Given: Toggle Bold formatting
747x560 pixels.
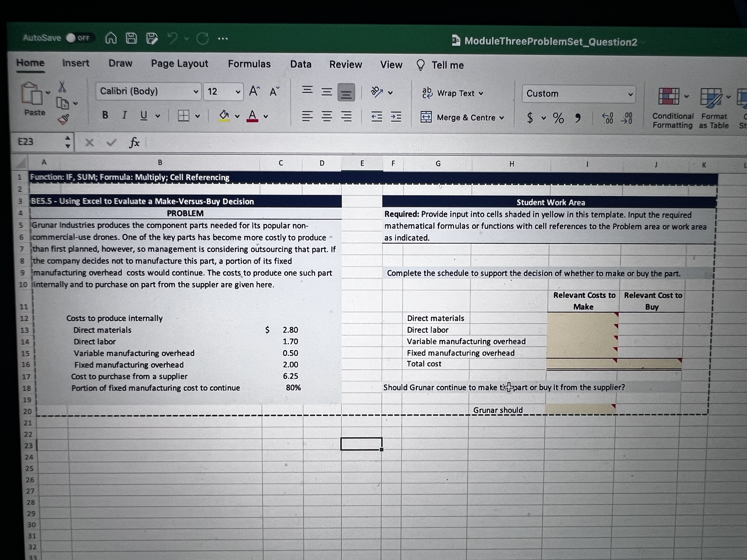Looking at the screenshot, I should pyautogui.click(x=105, y=115).
